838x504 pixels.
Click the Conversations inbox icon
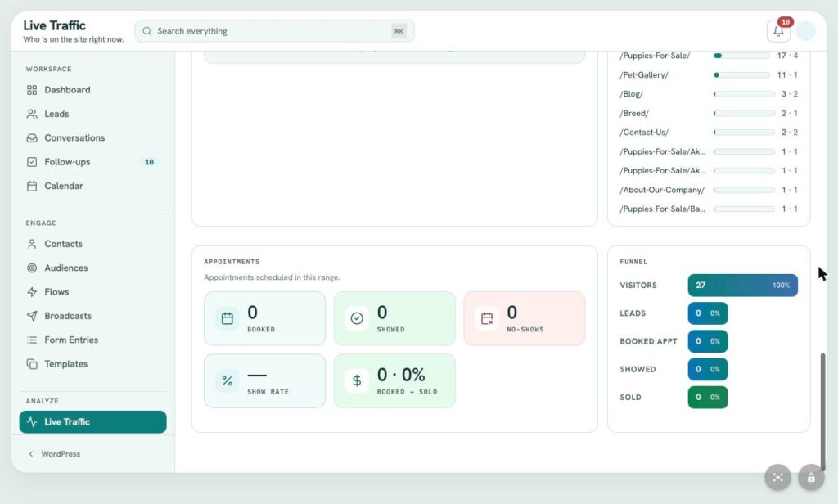pyautogui.click(x=32, y=138)
